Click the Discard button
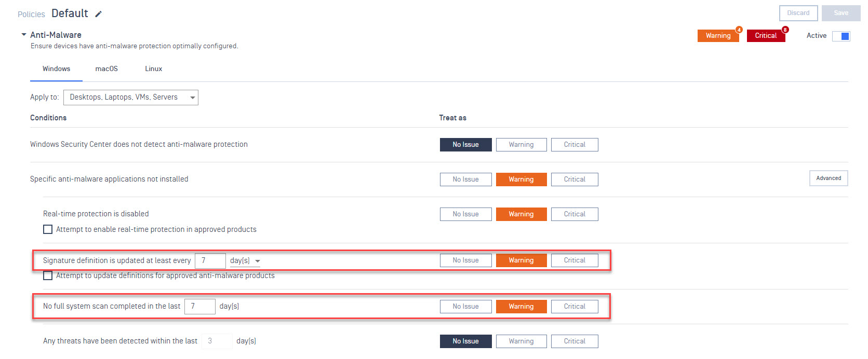This screenshot has width=868, height=359. click(798, 13)
